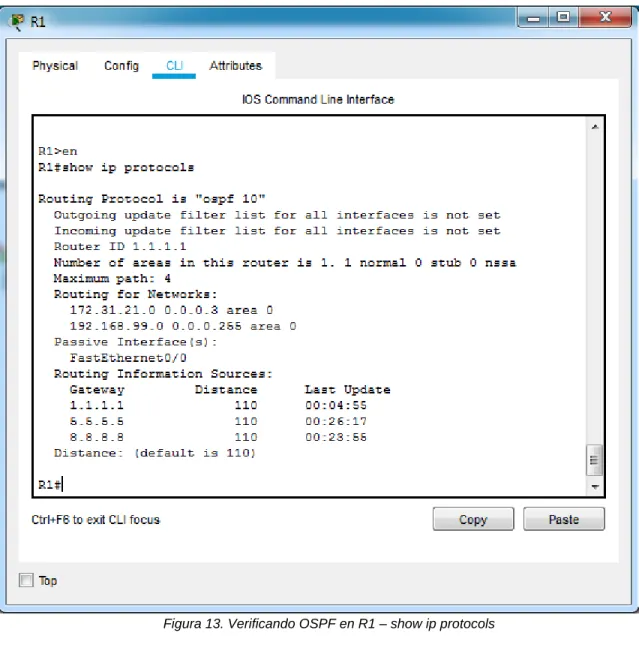The image size is (639, 660).
Task: Click the 'Passive Interface(s):' heading
Action: coord(136,342)
